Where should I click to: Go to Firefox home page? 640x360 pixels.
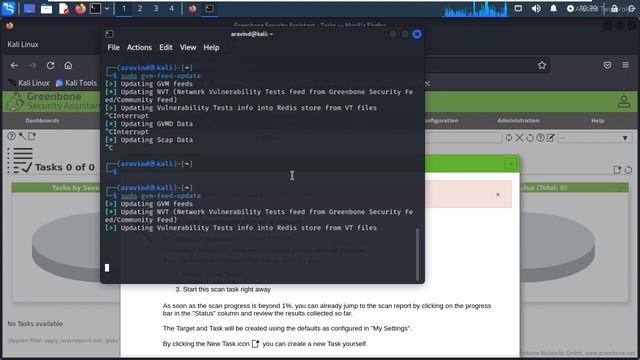[68, 65]
